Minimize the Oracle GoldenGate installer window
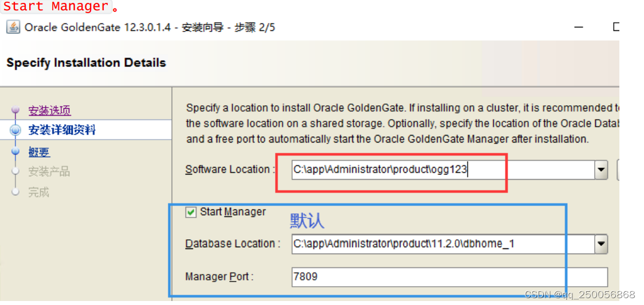 coord(579,27)
